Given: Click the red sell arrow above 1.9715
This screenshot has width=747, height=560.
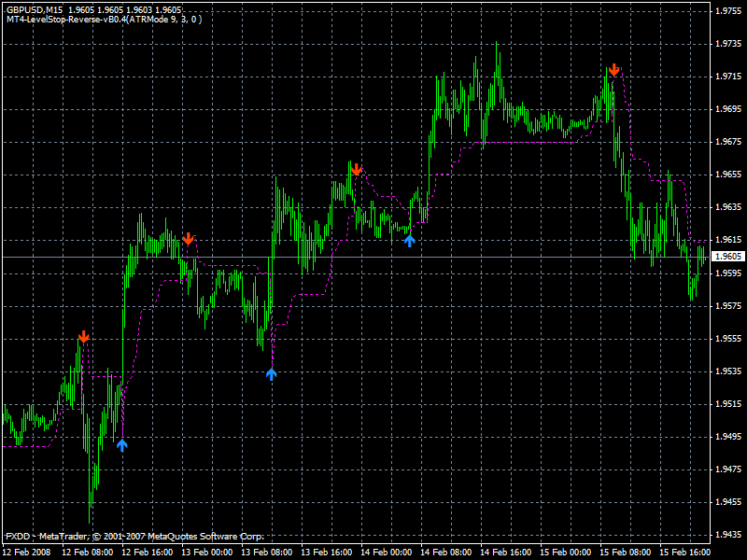Looking at the screenshot, I should point(614,69).
